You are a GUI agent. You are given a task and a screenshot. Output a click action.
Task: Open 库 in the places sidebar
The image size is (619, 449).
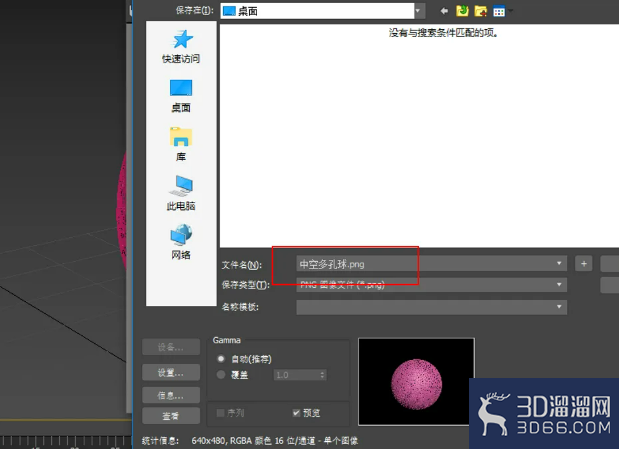pyautogui.click(x=181, y=144)
